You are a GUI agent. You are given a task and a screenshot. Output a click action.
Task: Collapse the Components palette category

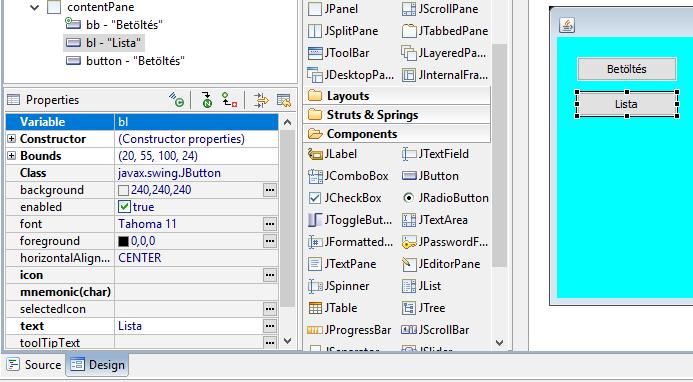[397, 134]
